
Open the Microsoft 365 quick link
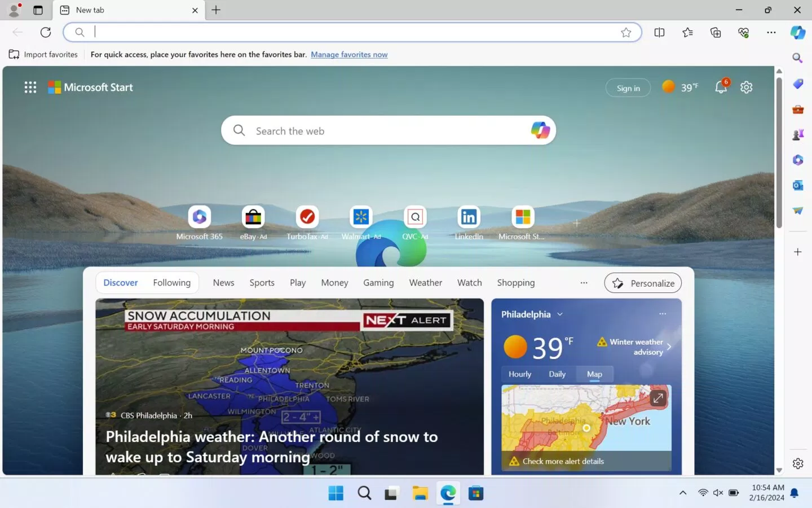coord(200,224)
